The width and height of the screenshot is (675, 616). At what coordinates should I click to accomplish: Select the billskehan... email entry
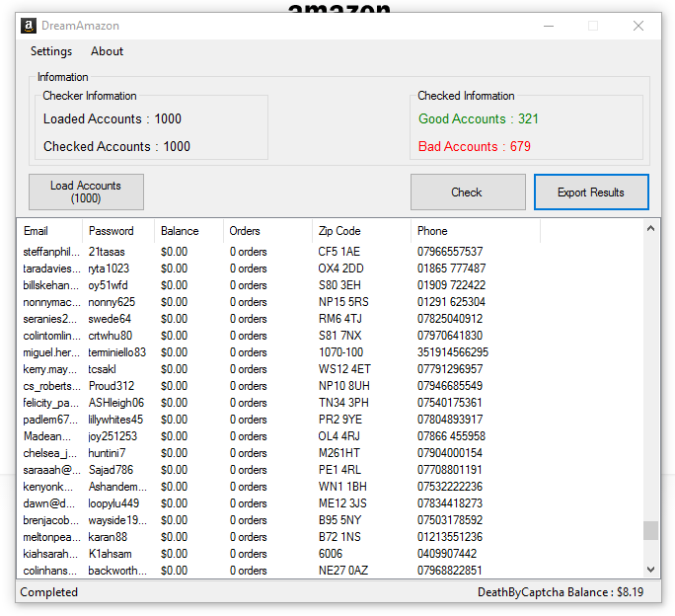point(51,285)
